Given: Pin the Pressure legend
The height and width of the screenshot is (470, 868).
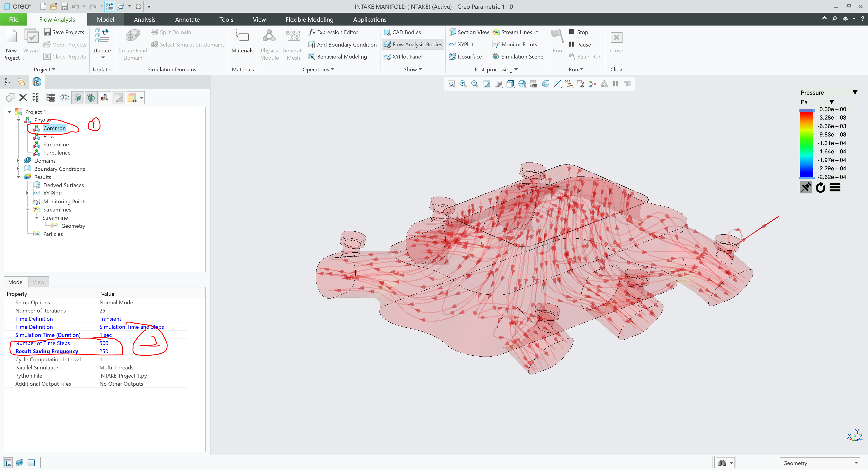Looking at the screenshot, I should click(806, 187).
